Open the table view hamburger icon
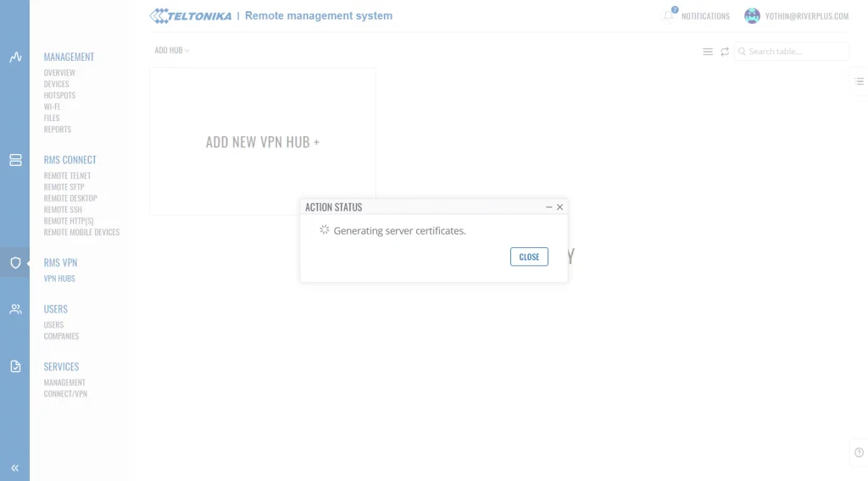This screenshot has width=868, height=481. pyautogui.click(x=708, y=52)
